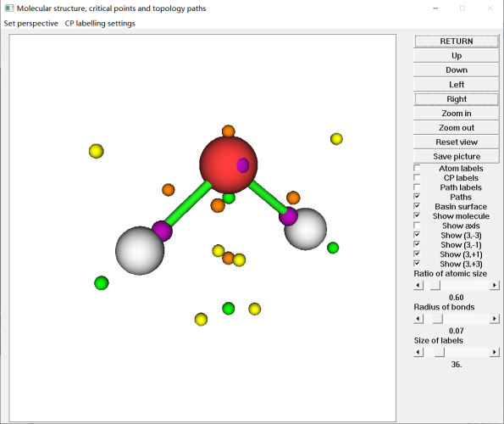
Task: Click the Size of labels slider thumb
Action: coord(440,352)
